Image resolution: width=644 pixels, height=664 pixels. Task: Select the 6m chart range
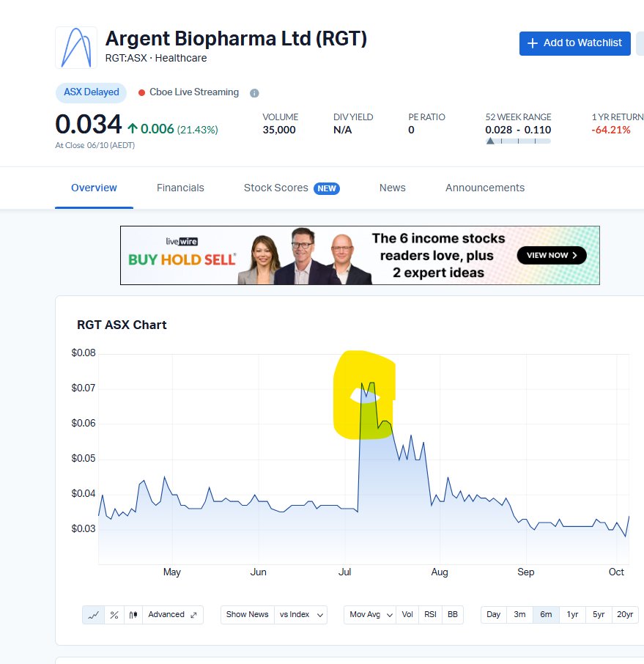(546, 614)
